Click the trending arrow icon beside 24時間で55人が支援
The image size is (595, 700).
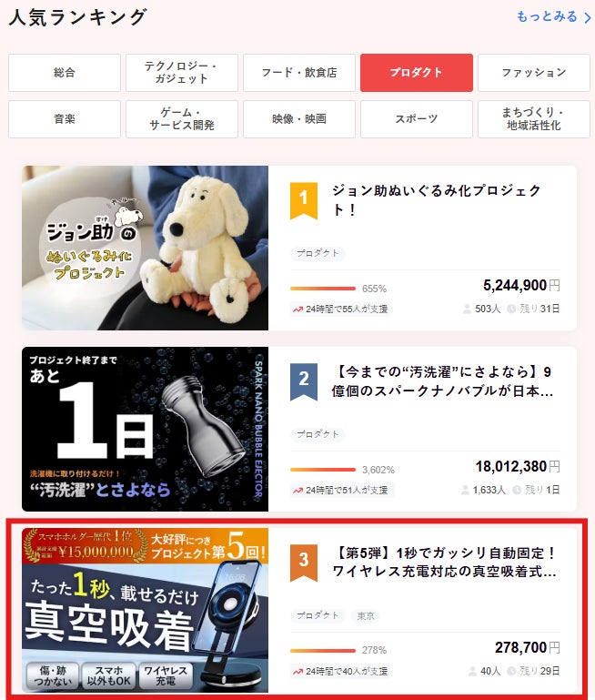pos(297,309)
